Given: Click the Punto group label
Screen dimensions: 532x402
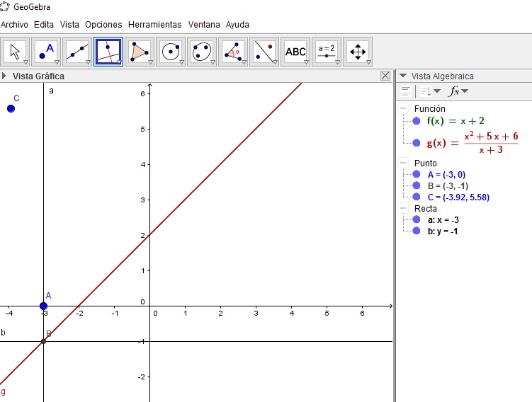Looking at the screenshot, I should [426, 163].
